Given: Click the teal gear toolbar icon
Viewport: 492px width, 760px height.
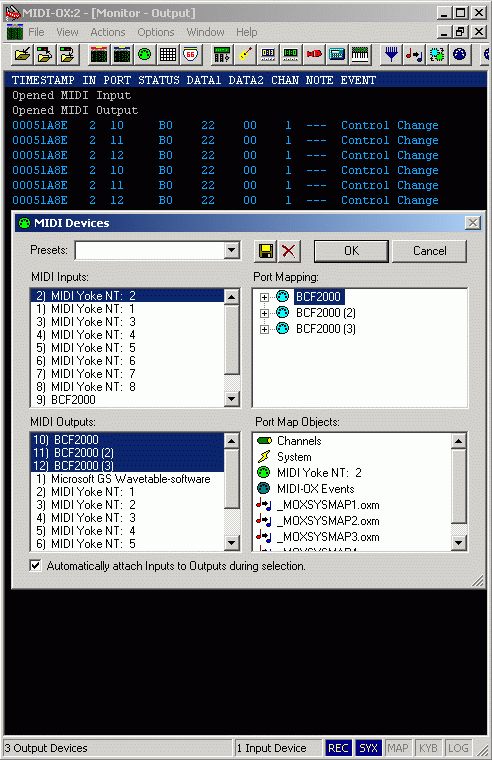Looking at the screenshot, I should coord(437,54).
